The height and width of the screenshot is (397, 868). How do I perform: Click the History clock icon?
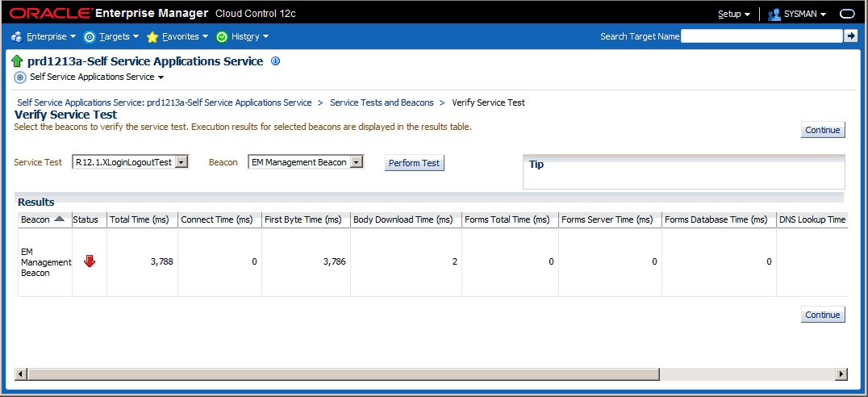click(x=222, y=36)
